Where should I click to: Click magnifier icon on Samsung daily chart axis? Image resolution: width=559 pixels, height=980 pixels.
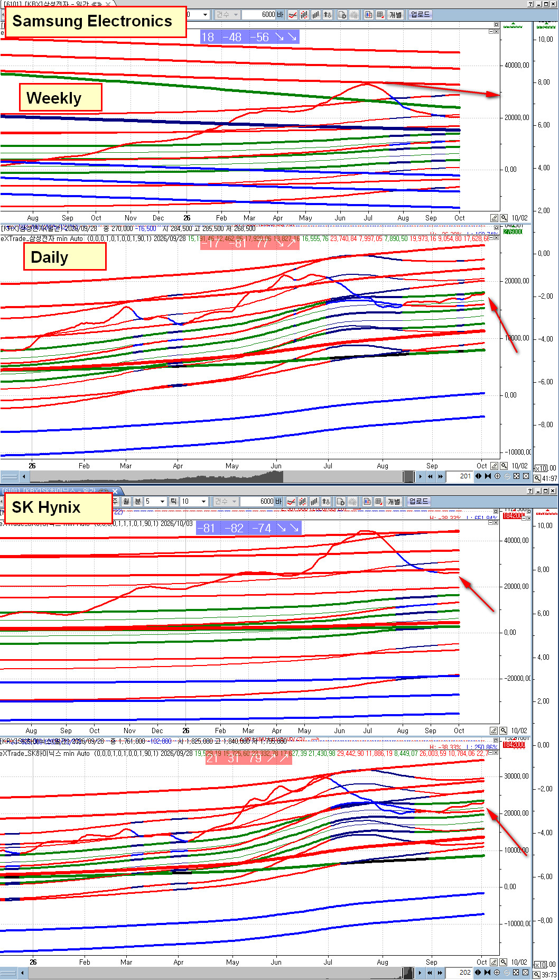(x=504, y=466)
